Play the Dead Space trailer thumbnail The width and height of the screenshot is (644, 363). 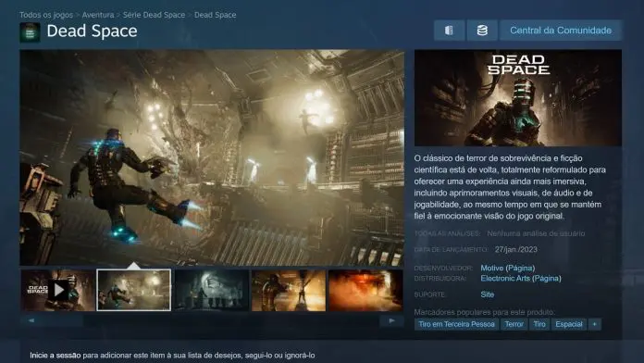tap(58, 290)
